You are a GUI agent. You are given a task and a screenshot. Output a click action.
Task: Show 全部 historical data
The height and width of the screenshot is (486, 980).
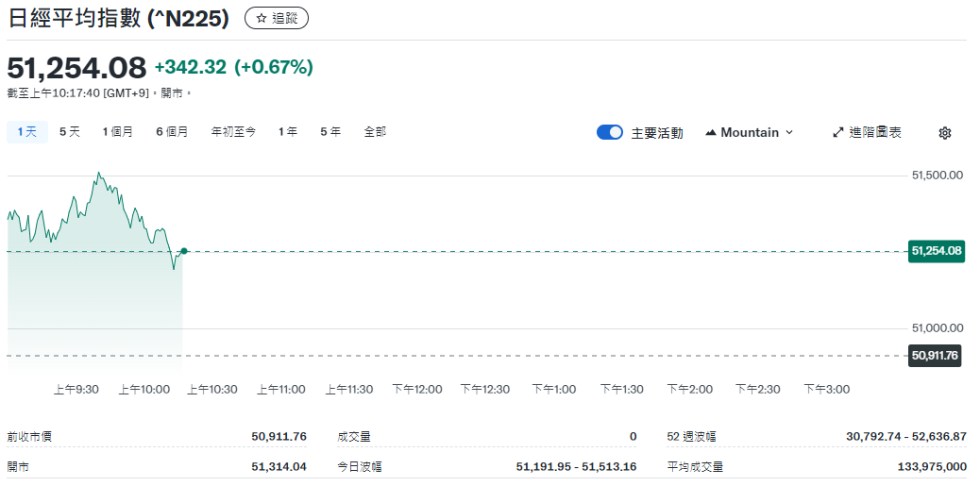click(375, 132)
